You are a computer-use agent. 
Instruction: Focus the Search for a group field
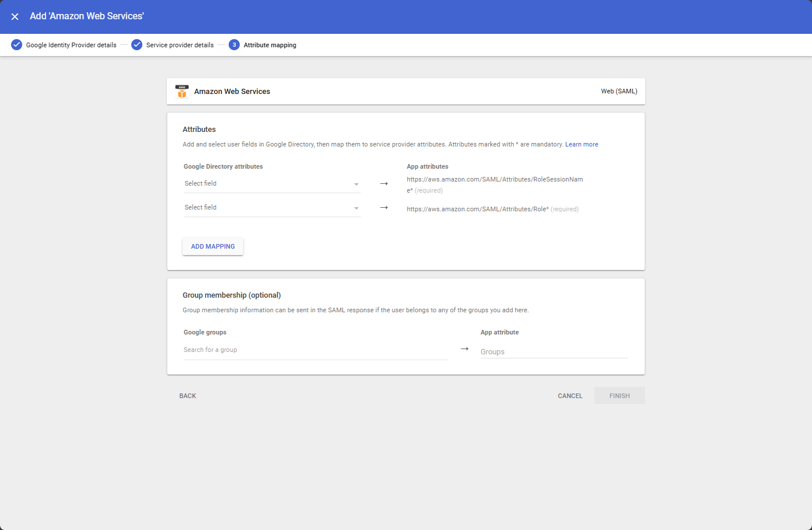(316, 350)
